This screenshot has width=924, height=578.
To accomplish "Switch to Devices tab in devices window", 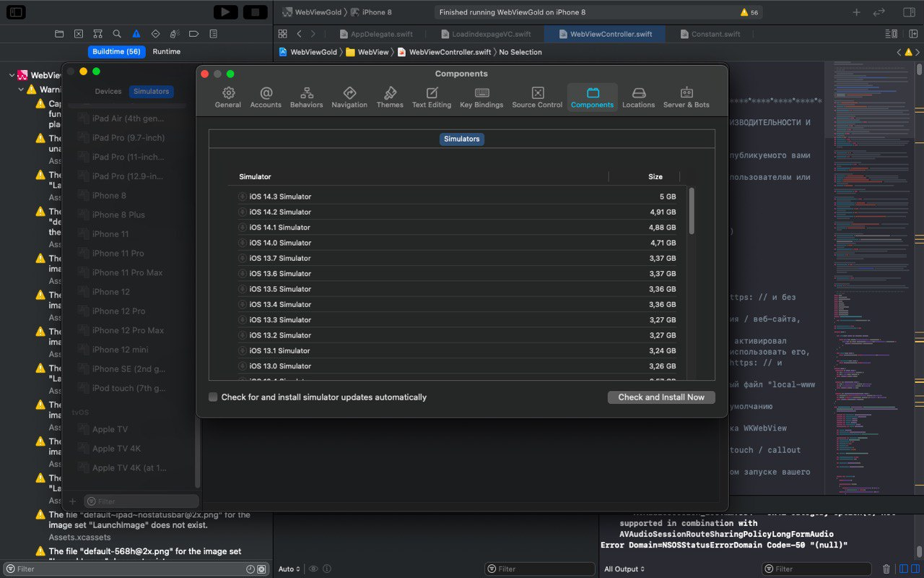I will (108, 91).
